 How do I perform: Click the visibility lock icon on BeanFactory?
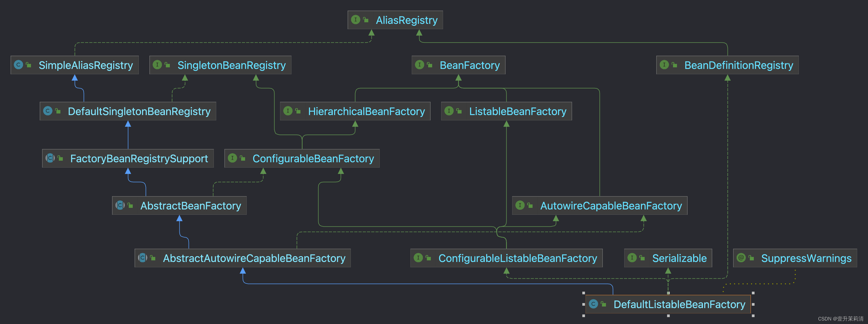click(429, 65)
